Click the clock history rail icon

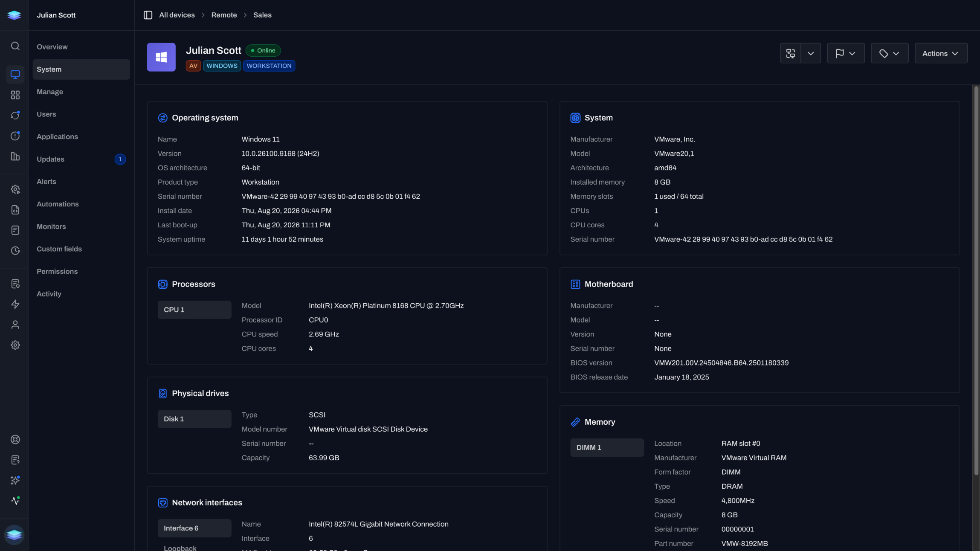[15, 251]
